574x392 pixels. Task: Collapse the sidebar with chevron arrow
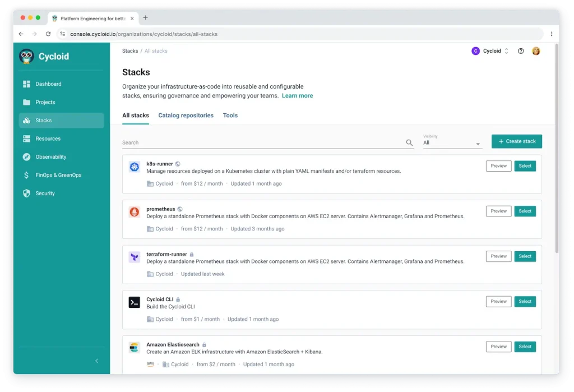click(96, 361)
